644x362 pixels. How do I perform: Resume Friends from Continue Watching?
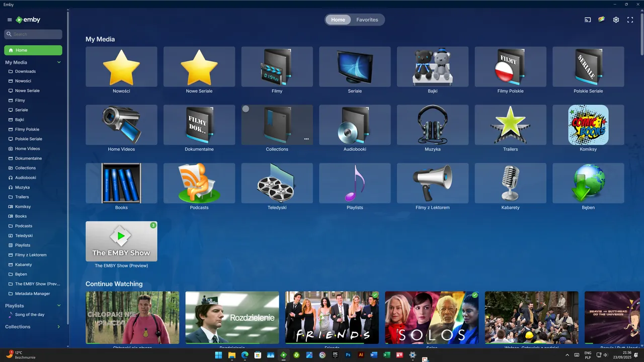point(332,318)
